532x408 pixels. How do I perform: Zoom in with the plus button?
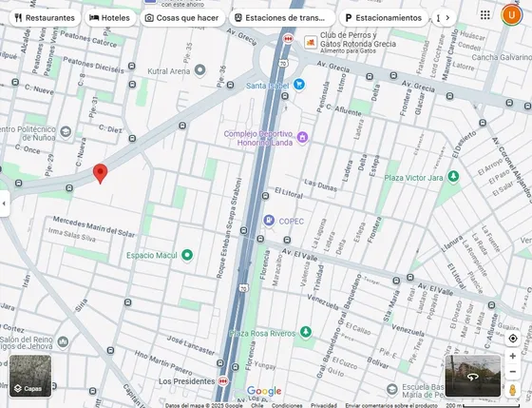click(513, 356)
